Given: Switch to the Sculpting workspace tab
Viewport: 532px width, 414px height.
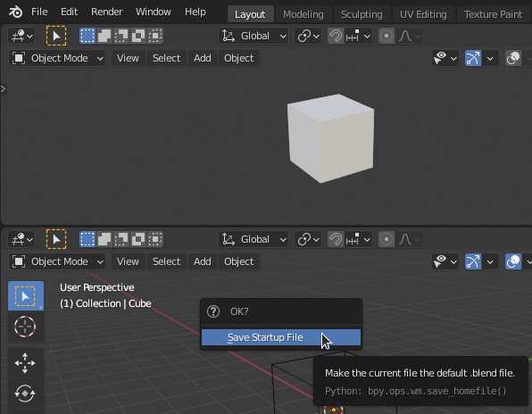Looking at the screenshot, I should [362, 14].
